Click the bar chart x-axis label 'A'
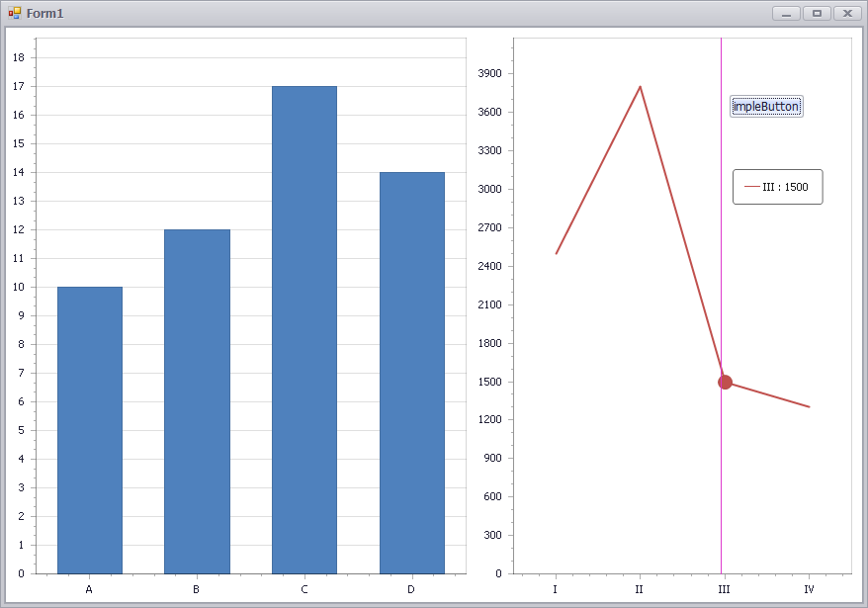This screenshot has width=868, height=608. pyautogui.click(x=89, y=590)
